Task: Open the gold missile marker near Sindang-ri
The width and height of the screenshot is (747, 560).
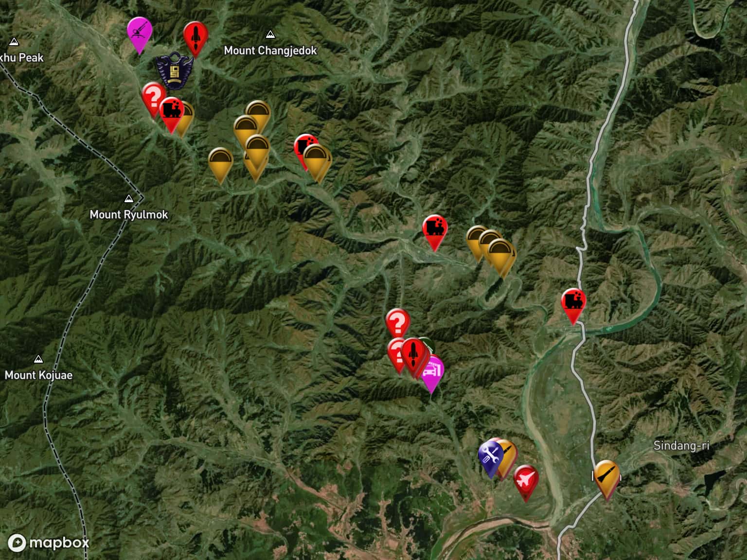Action: pyautogui.click(x=606, y=474)
